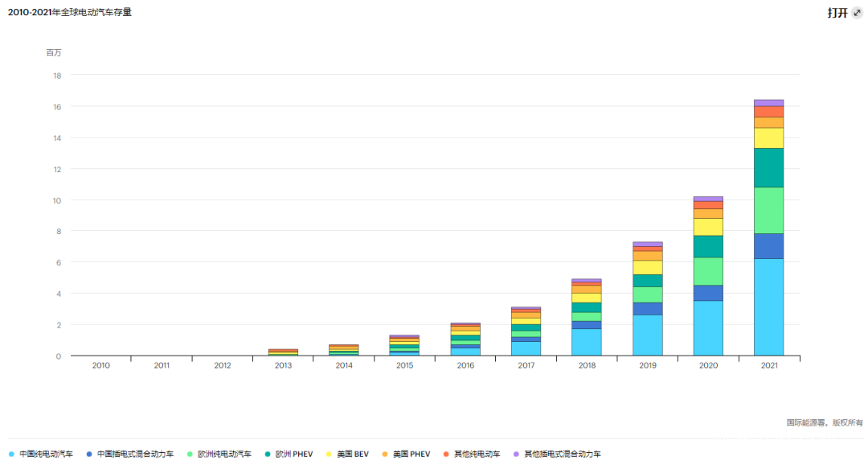
Task: Select the teal segment of the 2020 bar
Action: tap(708, 247)
